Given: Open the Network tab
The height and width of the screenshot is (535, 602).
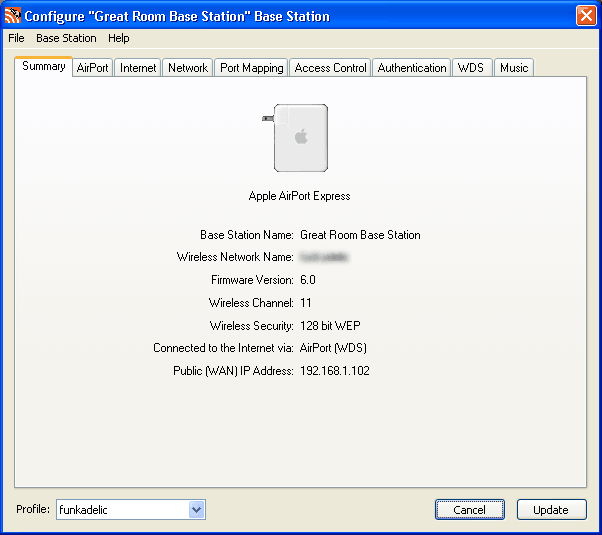Looking at the screenshot, I should tap(187, 68).
